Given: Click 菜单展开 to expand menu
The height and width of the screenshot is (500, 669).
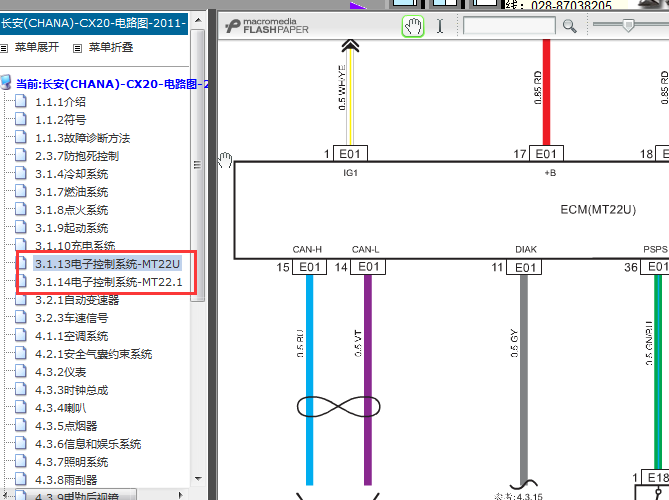Looking at the screenshot, I should click(x=37, y=47).
